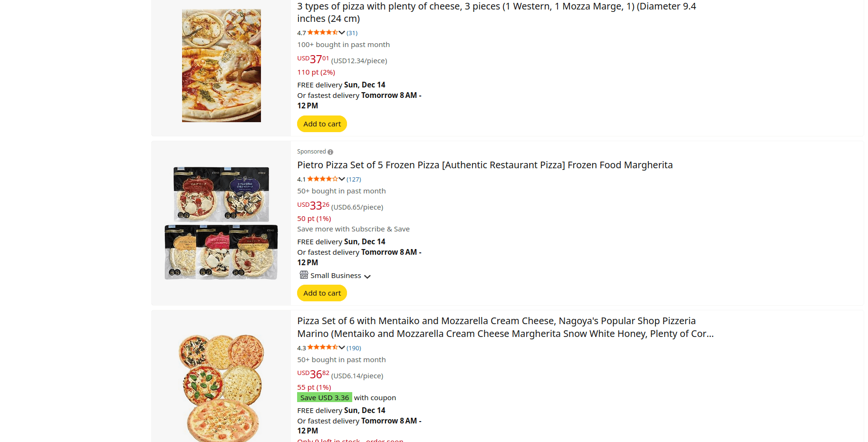
Task: Click the 4.1 star rating icons
Action: [322, 179]
